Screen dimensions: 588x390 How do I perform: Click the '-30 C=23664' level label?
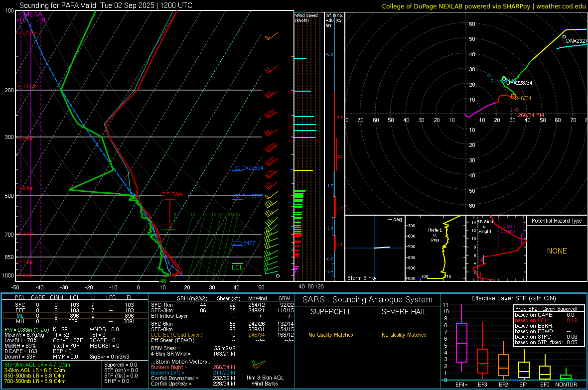pos(248,168)
